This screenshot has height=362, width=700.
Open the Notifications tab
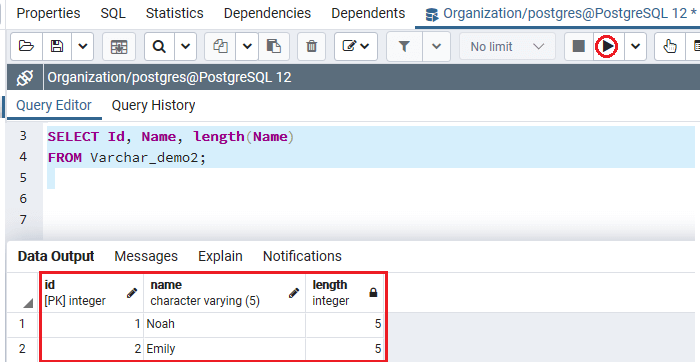[302, 256]
